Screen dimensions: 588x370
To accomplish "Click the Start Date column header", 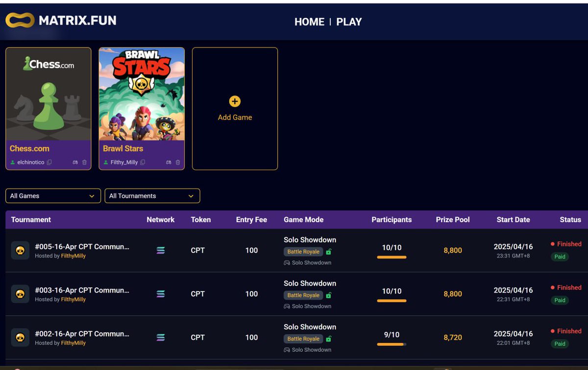I will click(513, 220).
